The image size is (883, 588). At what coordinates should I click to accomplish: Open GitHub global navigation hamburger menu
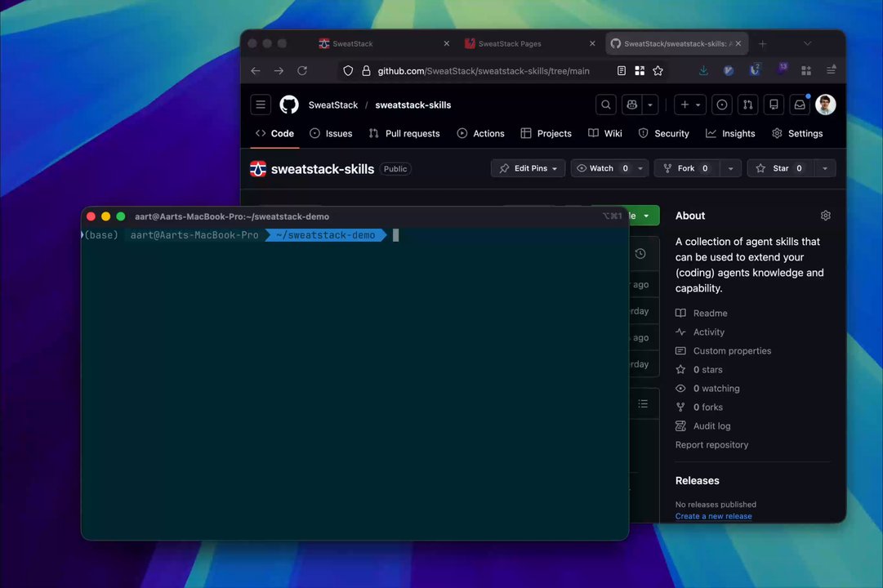pos(261,105)
